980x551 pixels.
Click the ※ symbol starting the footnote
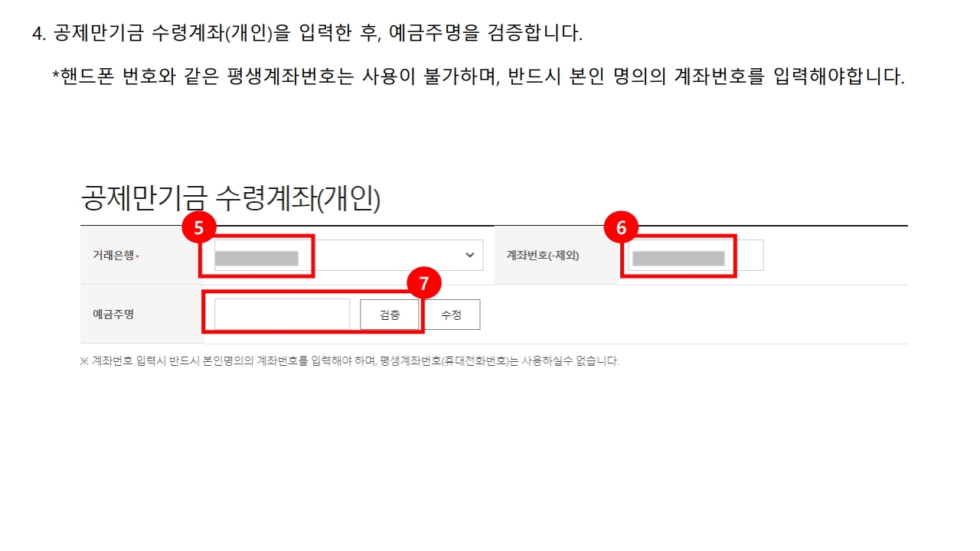(84, 360)
